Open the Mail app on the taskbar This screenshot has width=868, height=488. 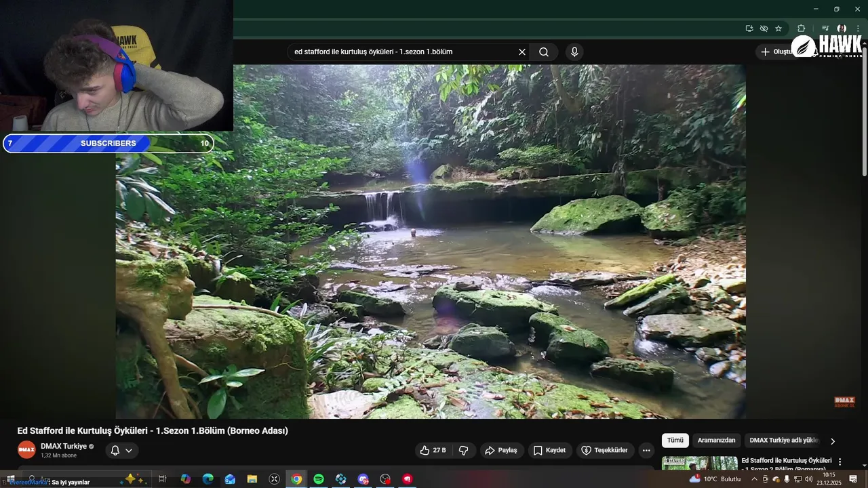point(230,479)
